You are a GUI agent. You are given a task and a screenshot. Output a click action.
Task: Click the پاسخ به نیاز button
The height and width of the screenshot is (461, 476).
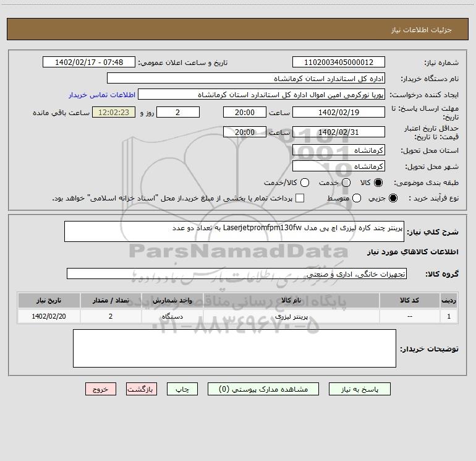(x=359, y=389)
